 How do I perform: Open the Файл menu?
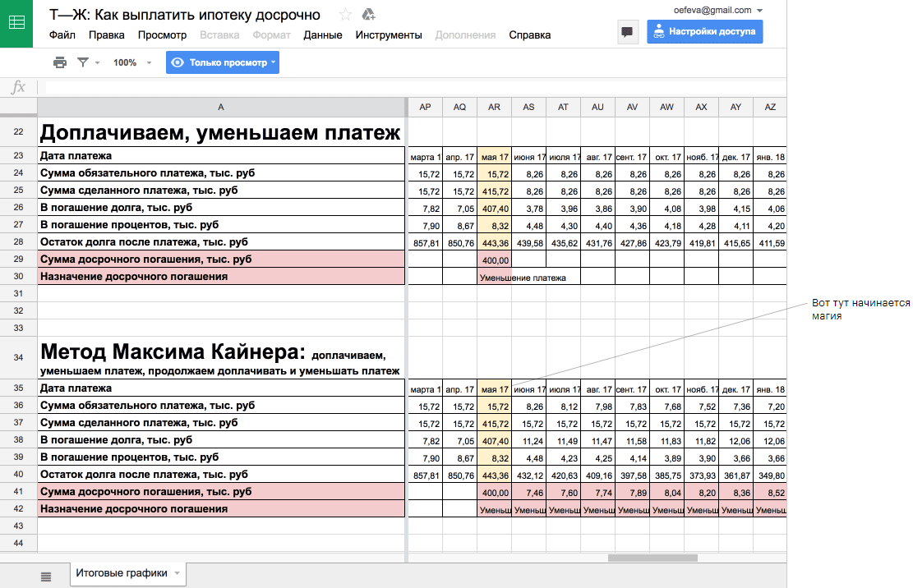click(x=62, y=35)
